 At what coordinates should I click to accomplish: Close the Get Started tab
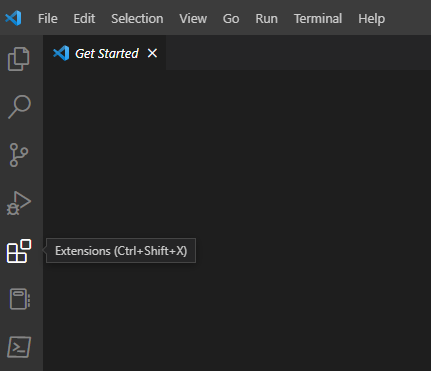pyautogui.click(x=152, y=53)
